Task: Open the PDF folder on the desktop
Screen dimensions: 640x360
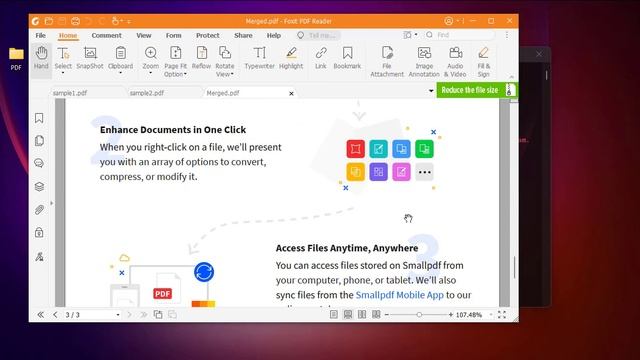Action: (16, 58)
